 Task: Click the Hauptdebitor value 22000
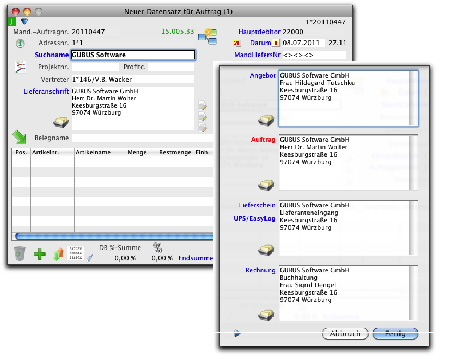(x=293, y=32)
